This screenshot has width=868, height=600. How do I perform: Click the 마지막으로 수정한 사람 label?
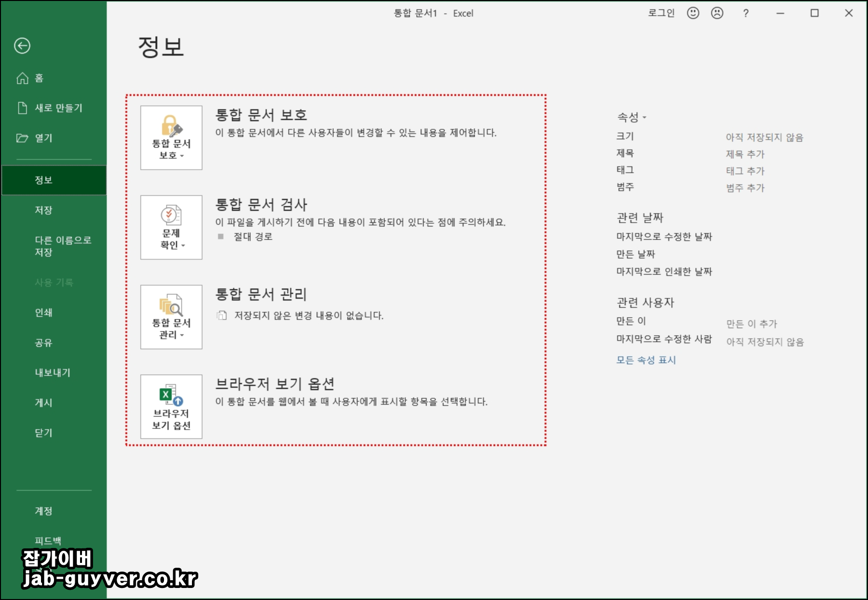click(x=664, y=339)
